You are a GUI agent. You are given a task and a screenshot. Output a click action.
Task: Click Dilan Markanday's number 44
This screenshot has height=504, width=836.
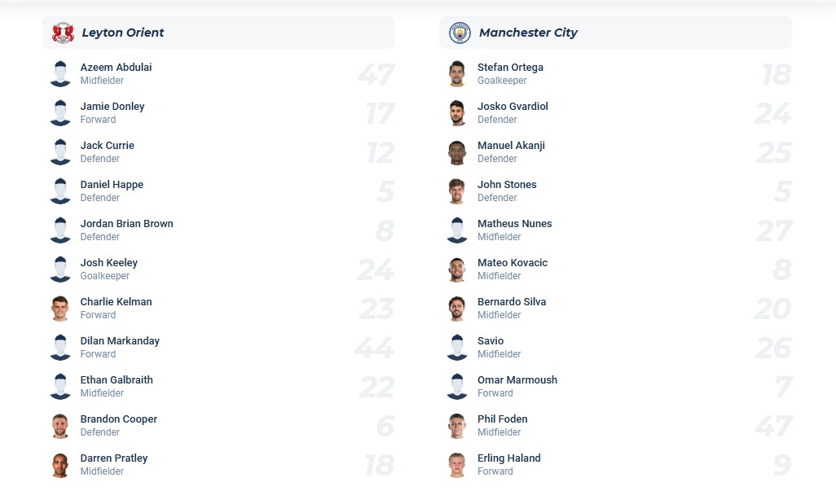376,347
